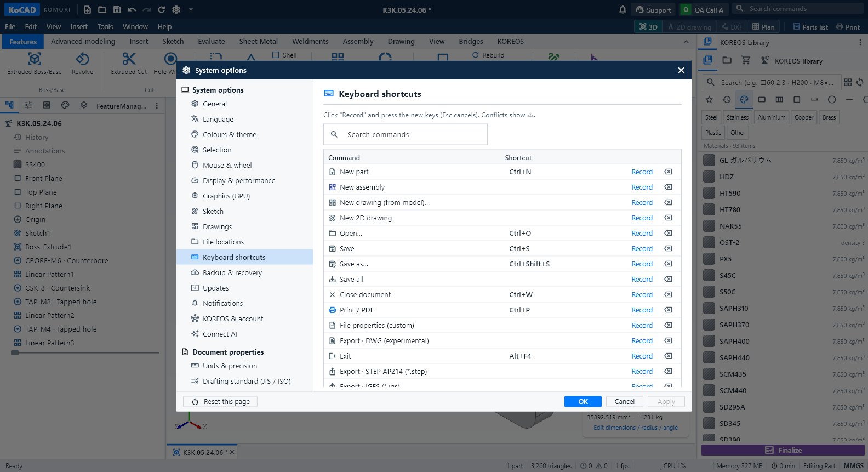Click the new document icon in title bar

pos(87,9)
